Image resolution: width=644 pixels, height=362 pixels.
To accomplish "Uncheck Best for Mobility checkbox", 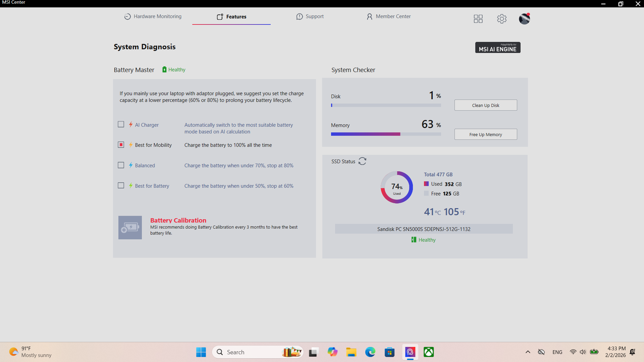I will (121, 145).
